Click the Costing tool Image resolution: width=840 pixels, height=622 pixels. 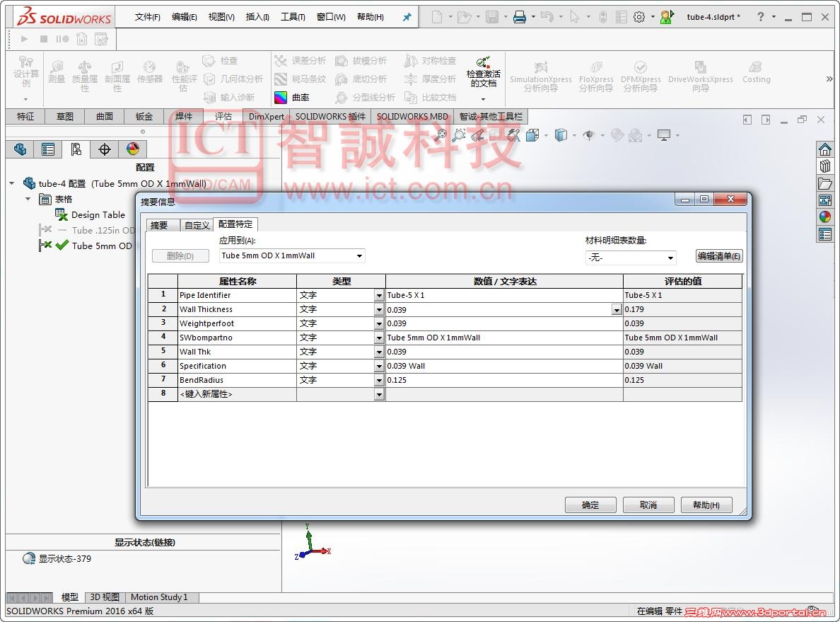pos(756,72)
